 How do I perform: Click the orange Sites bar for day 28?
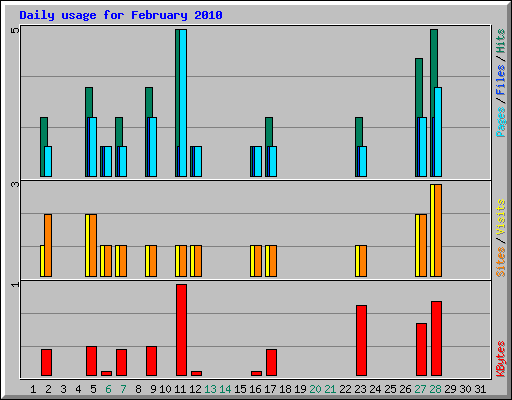[438, 230]
